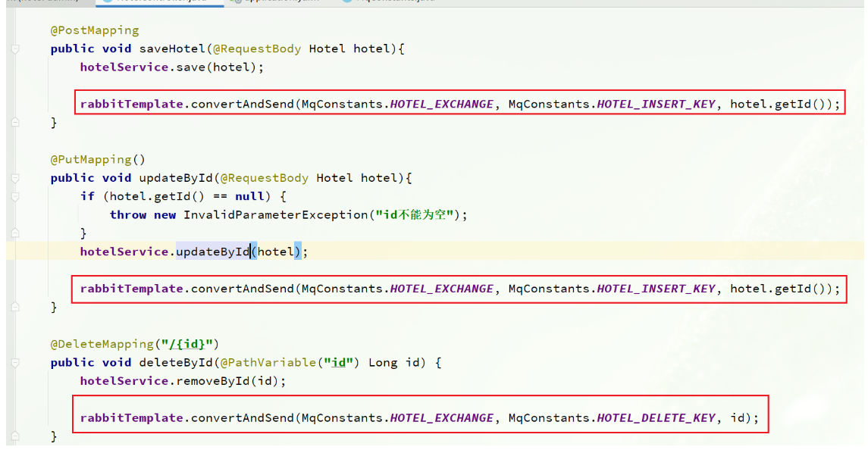Click hotel.getId() argument in the updateById send call
The height and width of the screenshot is (450, 868).
pyautogui.click(x=778, y=289)
